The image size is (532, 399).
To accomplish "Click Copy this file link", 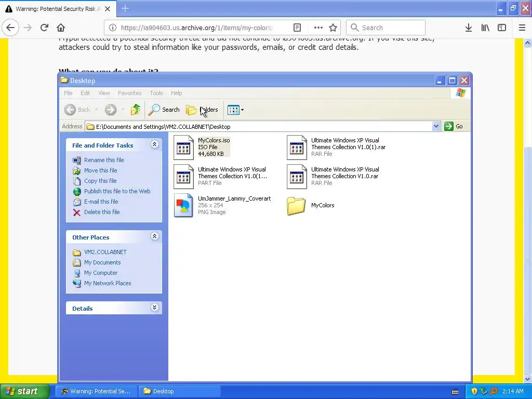I will 100,181.
